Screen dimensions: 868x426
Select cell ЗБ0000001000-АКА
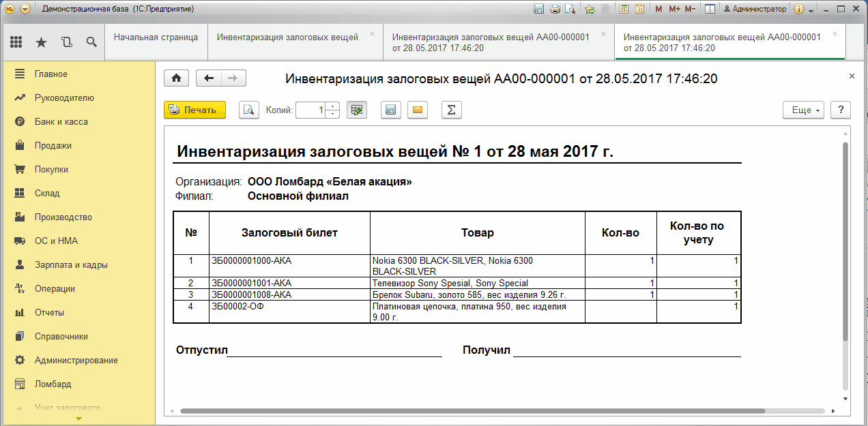(289, 266)
